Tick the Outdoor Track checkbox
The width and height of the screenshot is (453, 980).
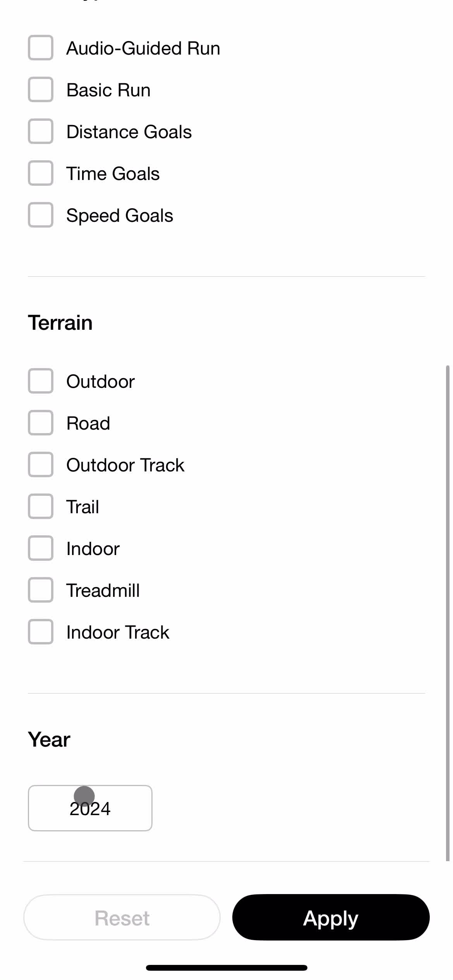pos(40,465)
